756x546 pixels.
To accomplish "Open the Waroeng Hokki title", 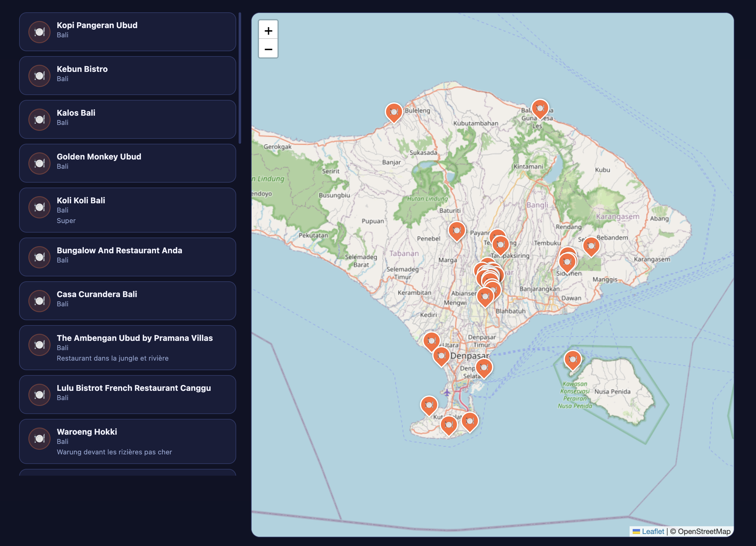I will pyautogui.click(x=87, y=432).
